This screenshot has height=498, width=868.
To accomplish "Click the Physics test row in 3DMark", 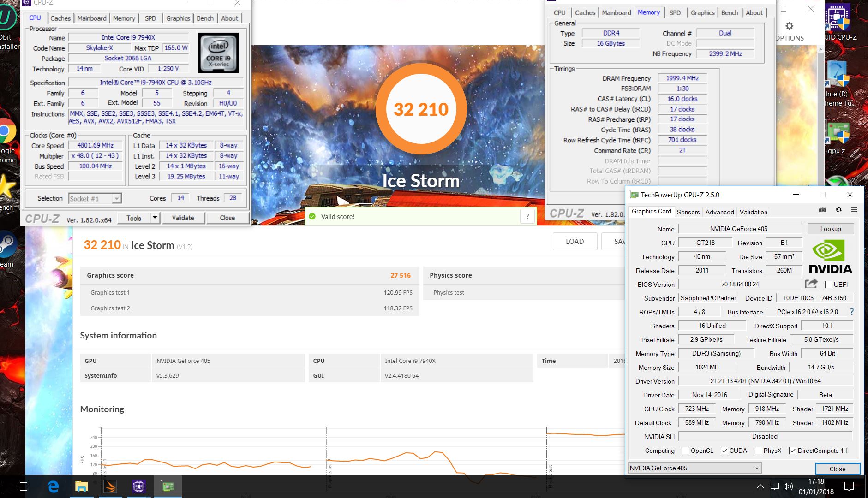I will pyautogui.click(x=524, y=292).
